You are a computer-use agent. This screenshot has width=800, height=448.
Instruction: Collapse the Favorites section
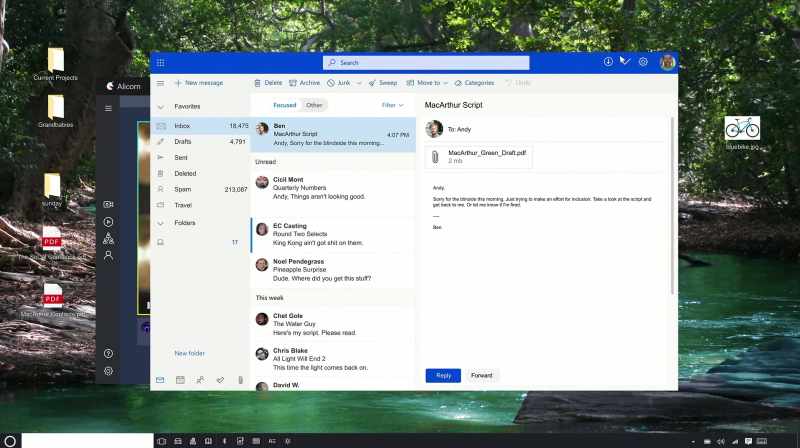click(161, 107)
